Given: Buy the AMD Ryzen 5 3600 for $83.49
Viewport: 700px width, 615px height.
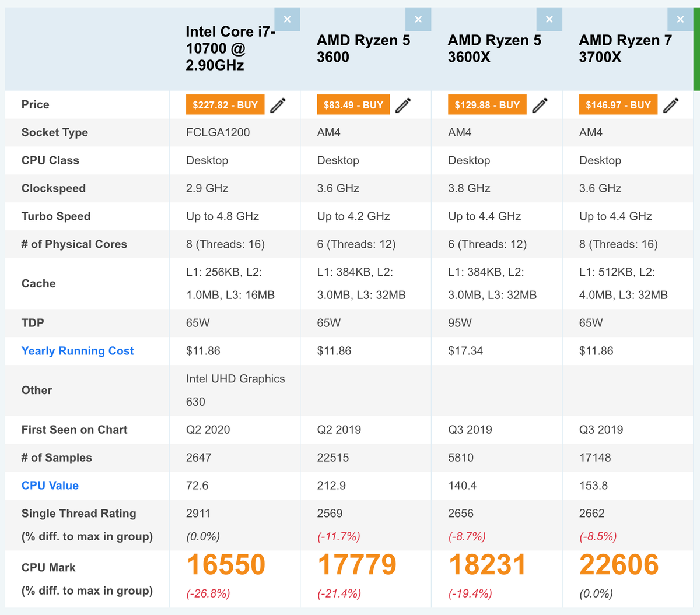Looking at the screenshot, I should pyautogui.click(x=353, y=105).
